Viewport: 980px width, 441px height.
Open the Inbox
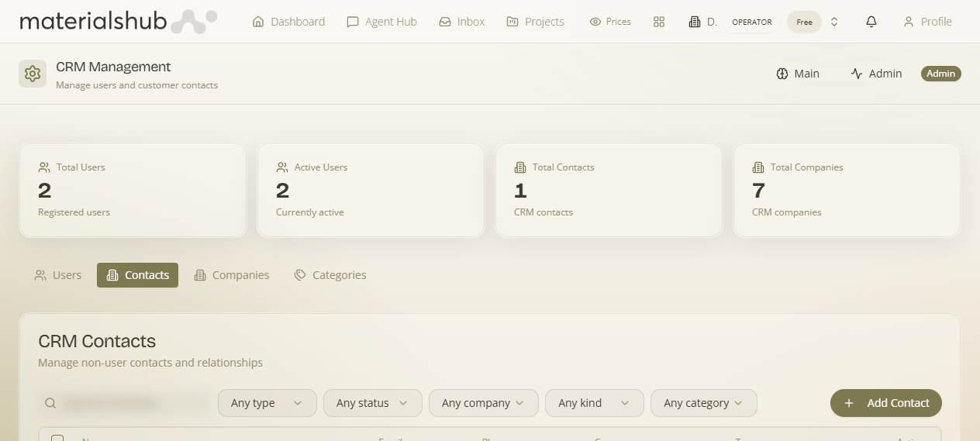click(461, 22)
